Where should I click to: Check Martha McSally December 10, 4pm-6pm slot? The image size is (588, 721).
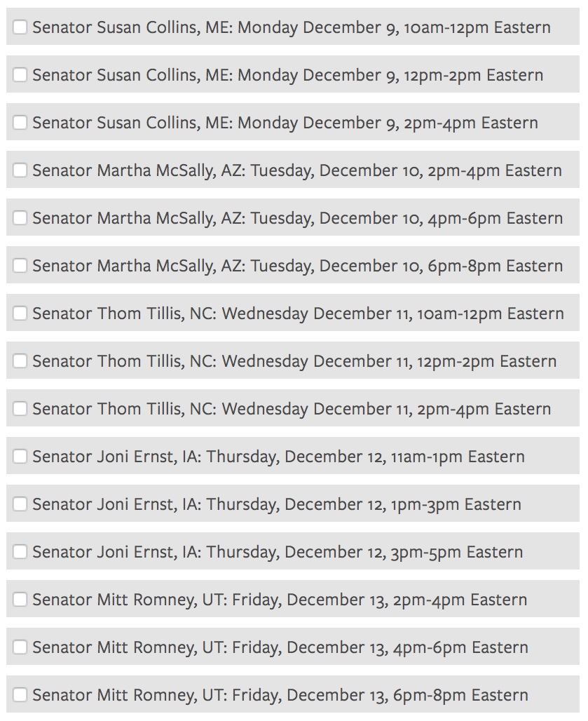[x=20, y=218]
